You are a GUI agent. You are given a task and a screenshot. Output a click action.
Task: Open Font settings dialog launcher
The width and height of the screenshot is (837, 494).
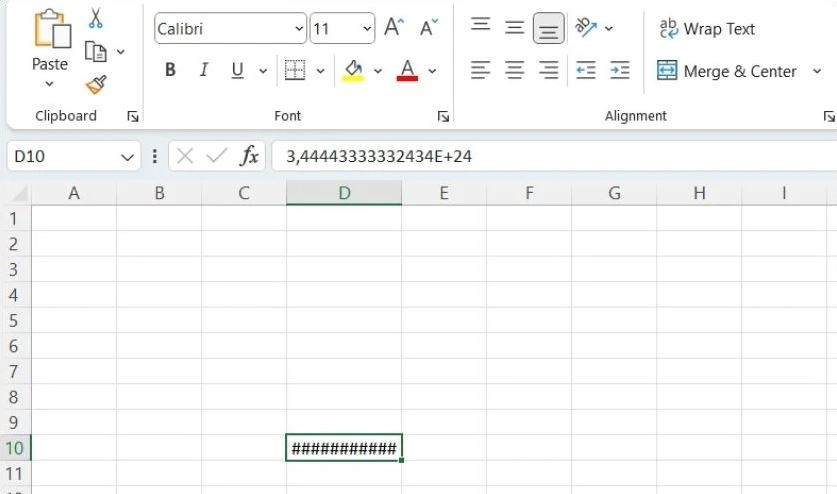pos(443,116)
